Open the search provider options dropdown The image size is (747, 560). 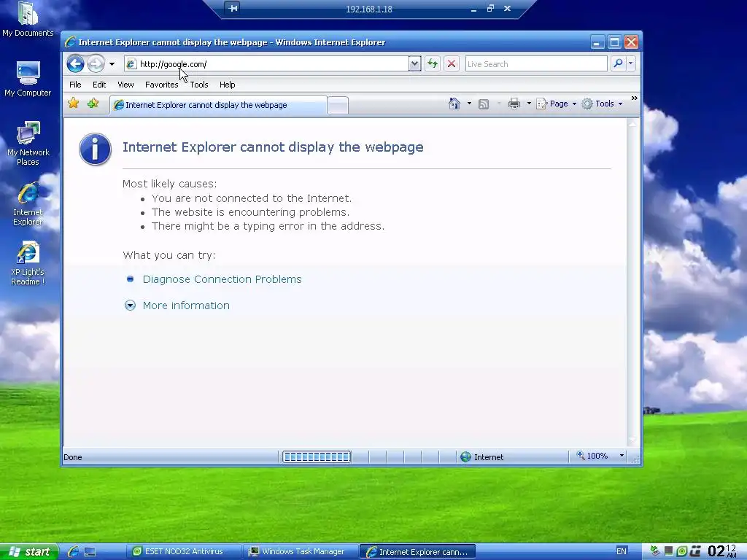pos(631,64)
